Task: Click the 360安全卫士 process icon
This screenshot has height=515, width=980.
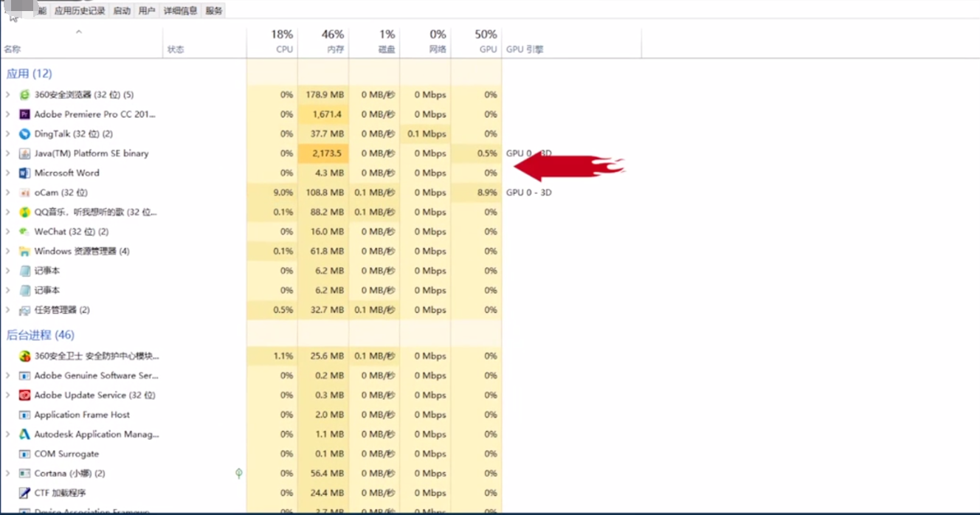Action: click(x=24, y=356)
